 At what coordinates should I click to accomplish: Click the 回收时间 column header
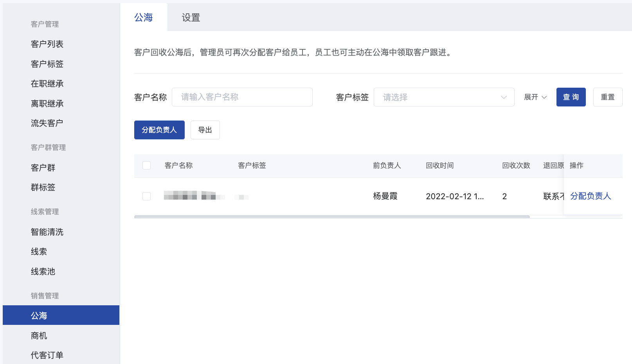coord(440,166)
